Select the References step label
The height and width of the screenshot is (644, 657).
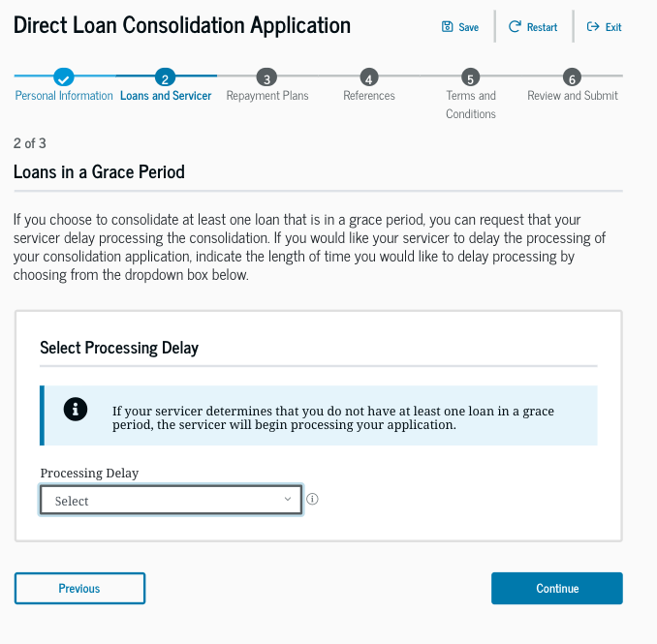click(369, 96)
